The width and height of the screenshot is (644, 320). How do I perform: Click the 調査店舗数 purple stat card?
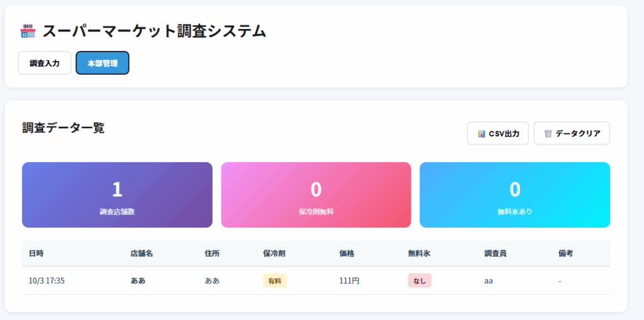(x=117, y=195)
